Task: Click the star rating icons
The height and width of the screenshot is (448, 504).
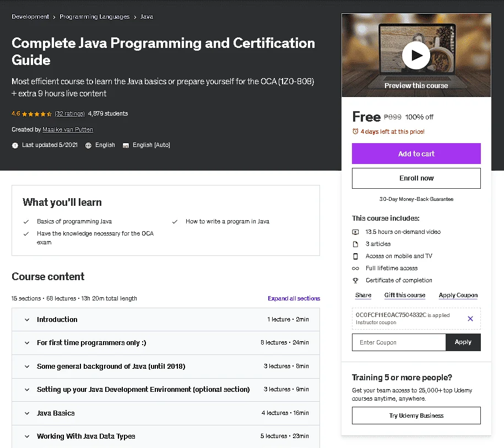Action: pyautogui.click(x=37, y=114)
